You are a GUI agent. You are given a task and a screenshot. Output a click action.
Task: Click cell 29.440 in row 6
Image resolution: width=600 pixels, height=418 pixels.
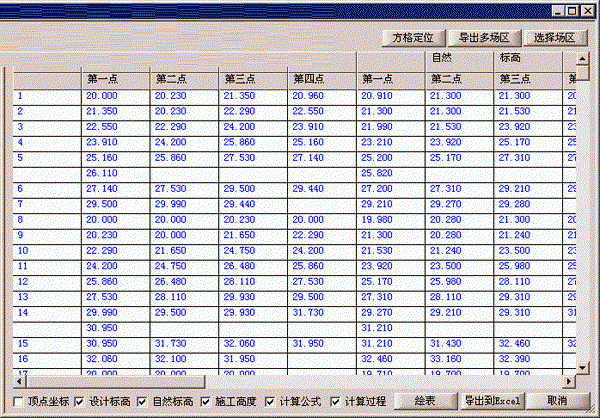coord(322,189)
